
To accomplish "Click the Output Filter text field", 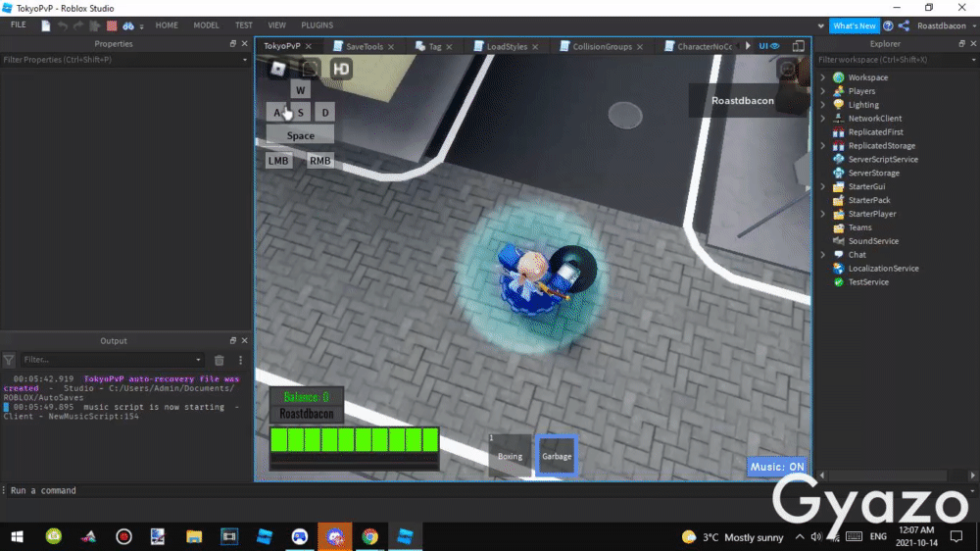I will (x=113, y=360).
